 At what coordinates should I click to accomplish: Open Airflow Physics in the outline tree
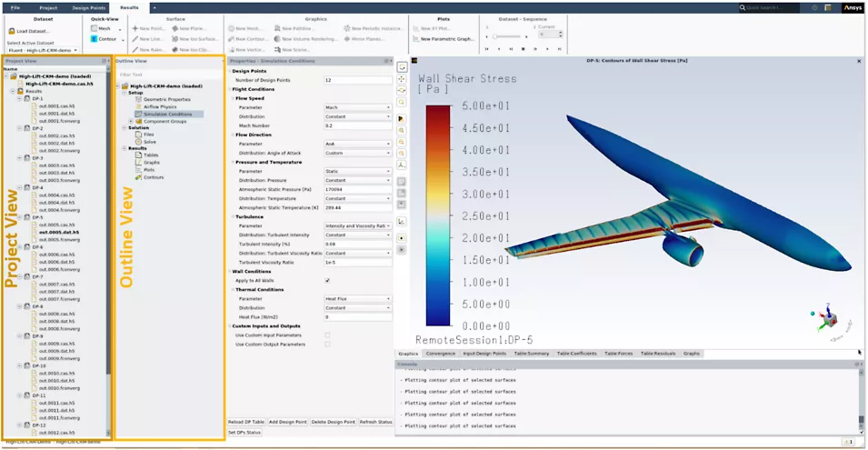[x=160, y=106]
